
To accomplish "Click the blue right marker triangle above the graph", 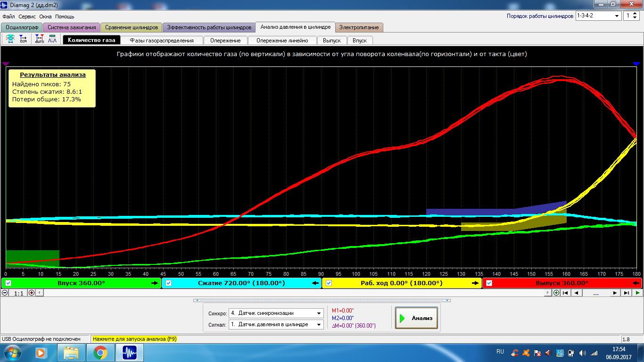I will pos(636,64).
